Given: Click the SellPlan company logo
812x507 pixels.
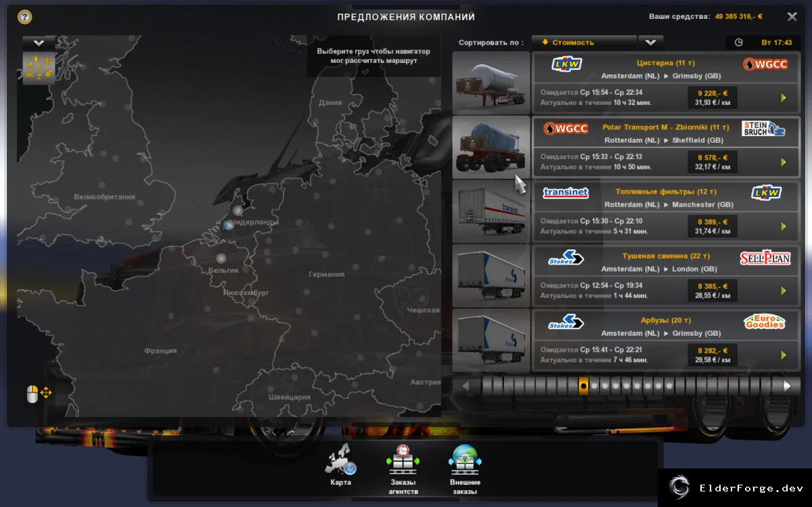Looking at the screenshot, I should point(765,257).
